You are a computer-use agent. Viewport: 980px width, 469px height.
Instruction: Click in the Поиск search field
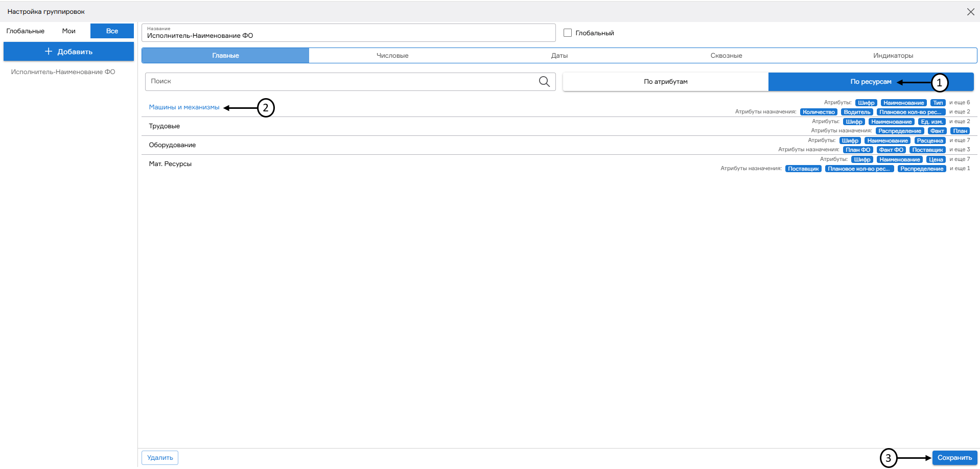point(342,82)
